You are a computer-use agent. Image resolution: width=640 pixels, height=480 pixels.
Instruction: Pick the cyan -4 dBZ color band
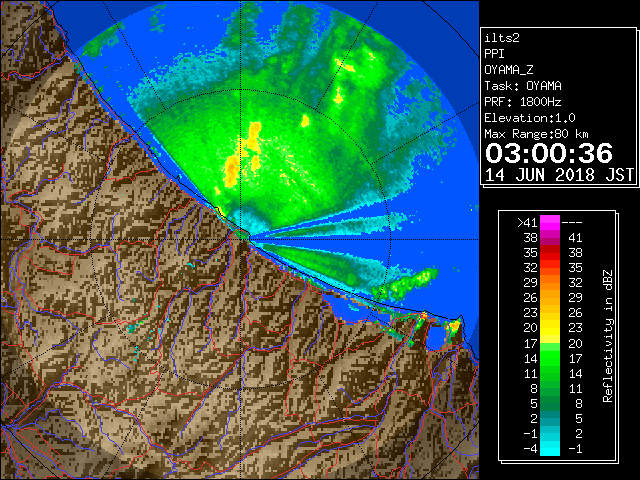(550, 449)
